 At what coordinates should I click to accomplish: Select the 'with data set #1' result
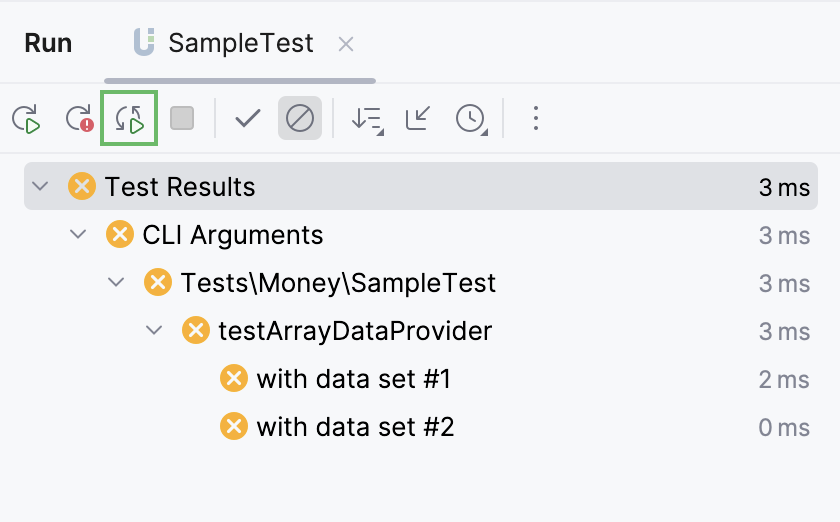[x=353, y=379]
